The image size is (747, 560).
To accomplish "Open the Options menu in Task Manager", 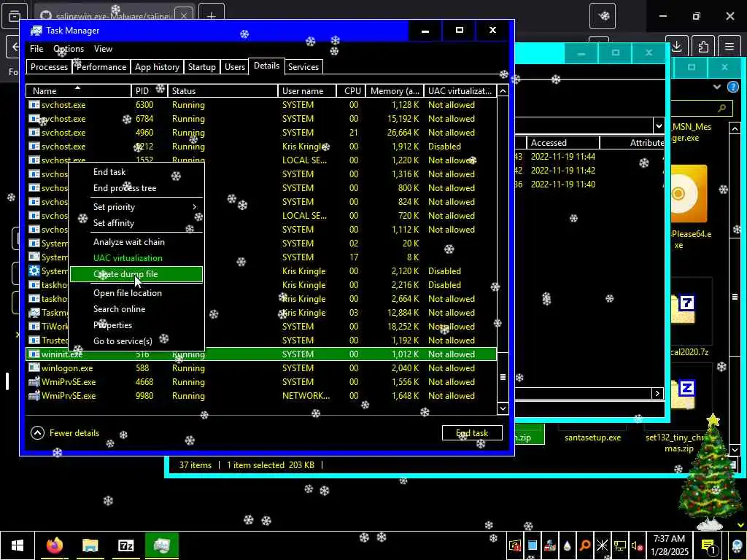I will point(69,49).
